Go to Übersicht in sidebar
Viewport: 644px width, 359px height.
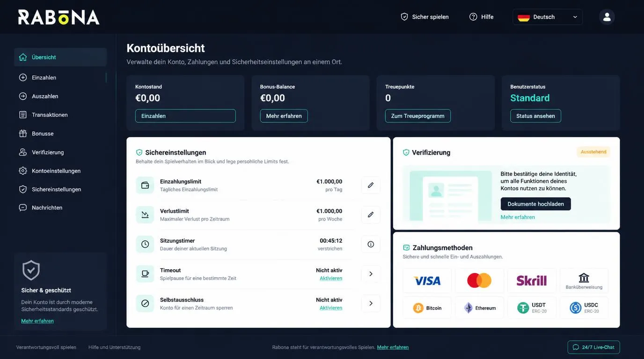pos(60,57)
